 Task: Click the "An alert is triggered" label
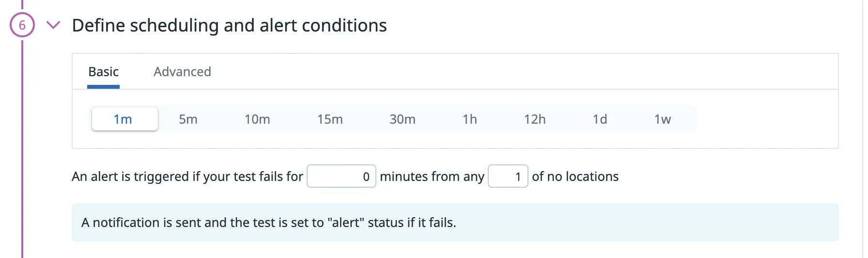click(187, 177)
